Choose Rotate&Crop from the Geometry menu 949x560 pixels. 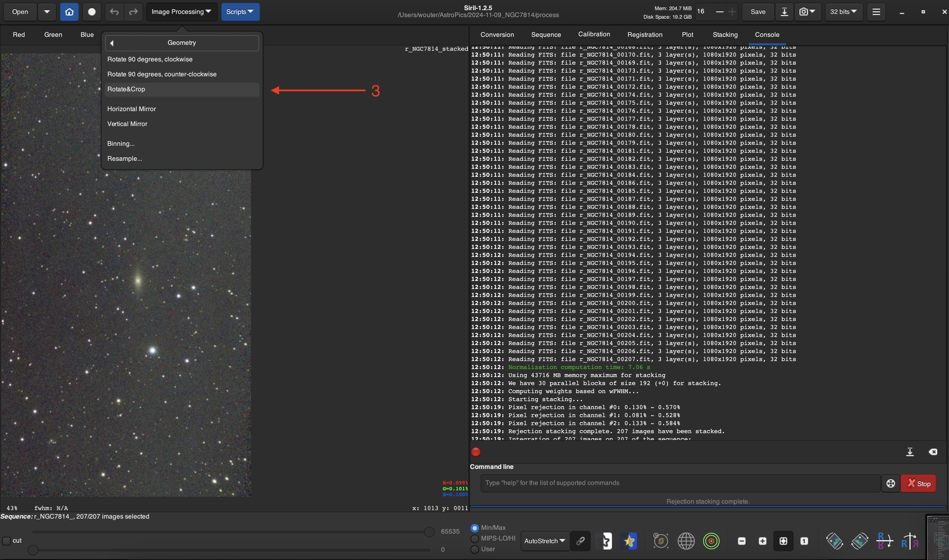[126, 89]
